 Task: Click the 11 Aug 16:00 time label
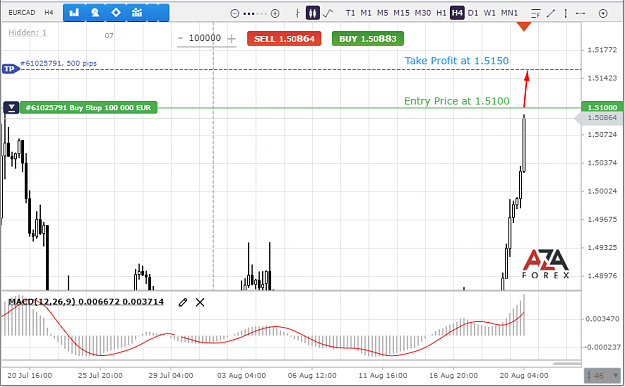click(383, 376)
